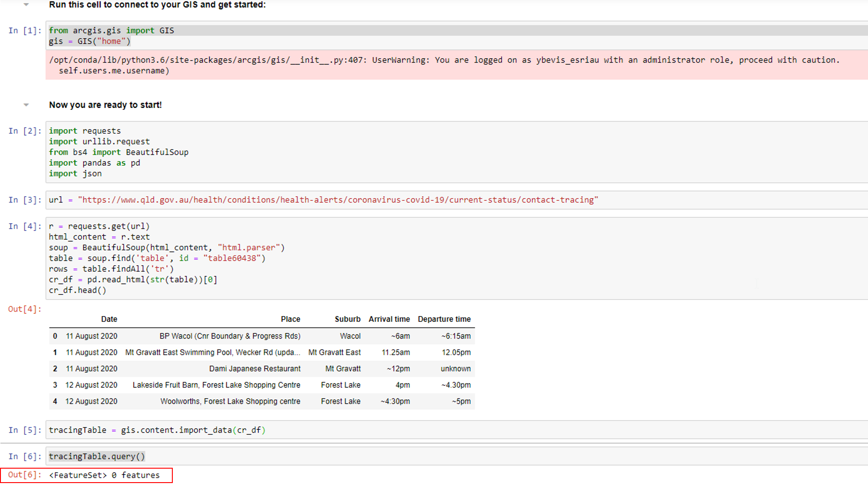Click the "unknown" departure time cell

tap(456, 369)
